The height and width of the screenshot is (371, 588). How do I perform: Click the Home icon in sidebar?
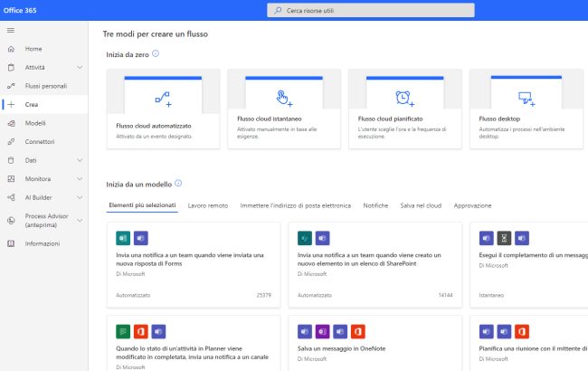(x=11, y=49)
